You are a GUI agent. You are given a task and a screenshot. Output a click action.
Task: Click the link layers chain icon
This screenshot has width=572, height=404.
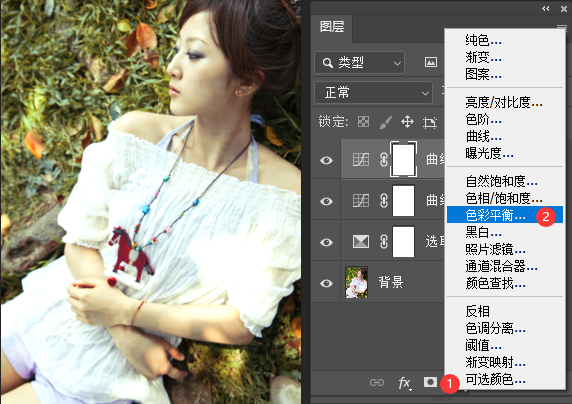pyautogui.click(x=377, y=382)
